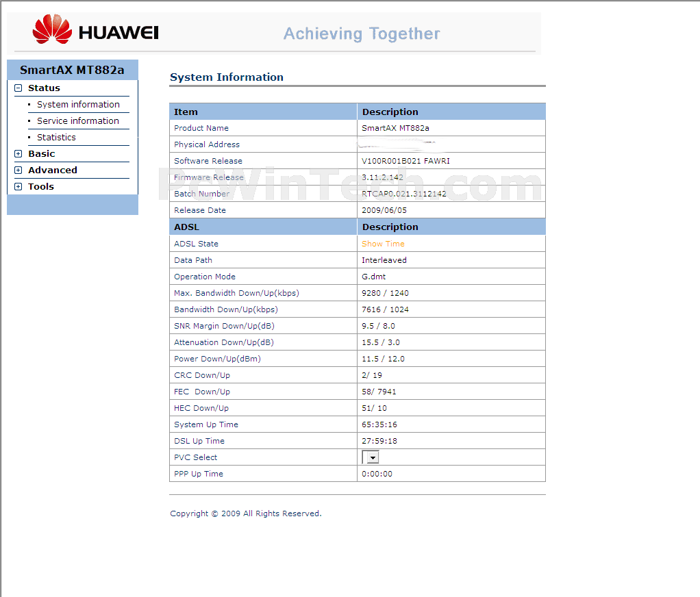Click the Item column header
This screenshot has width=700, height=597.
(x=186, y=112)
